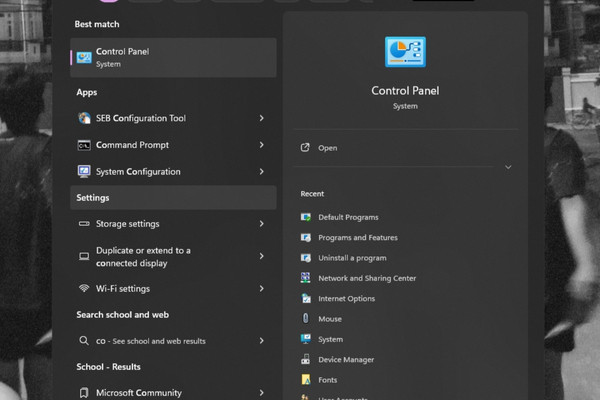600x400 pixels.
Task: Open Duplicate or extend to a connected display
Action: tap(173, 256)
